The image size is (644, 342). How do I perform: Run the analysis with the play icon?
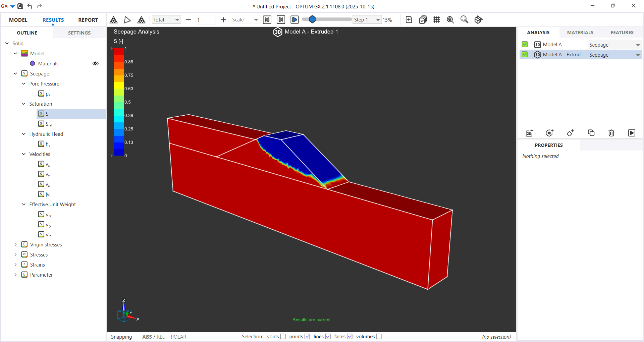coord(631,133)
